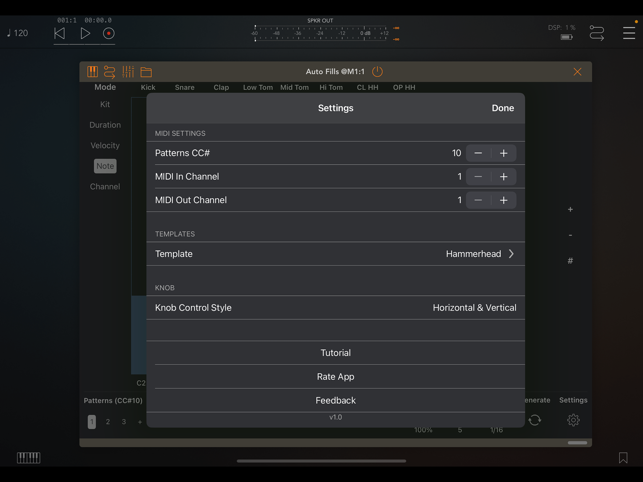Viewport: 643px width, 482px height.
Task: Increase MIDI Out Channel value
Action: click(x=504, y=200)
